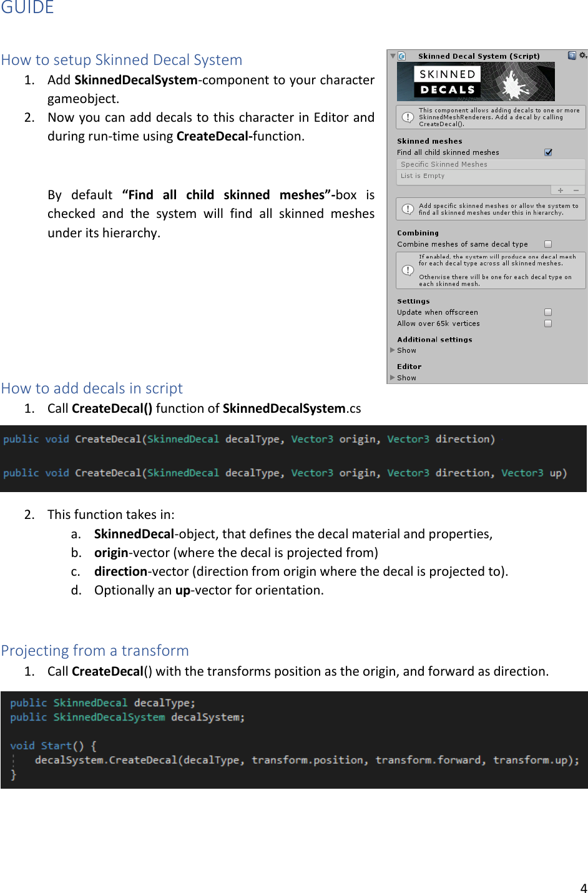Click the C# script icon on the component header

[x=403, y=56]
